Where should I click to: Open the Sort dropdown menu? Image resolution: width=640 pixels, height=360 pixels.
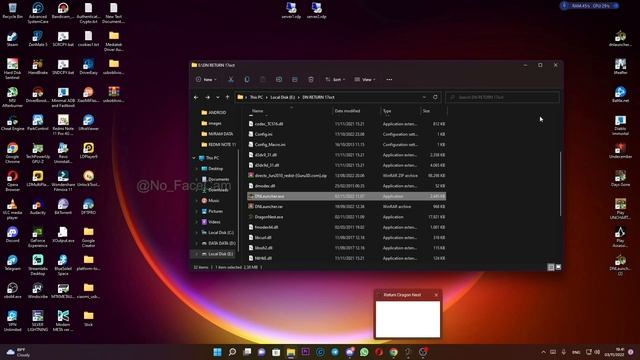335,80
